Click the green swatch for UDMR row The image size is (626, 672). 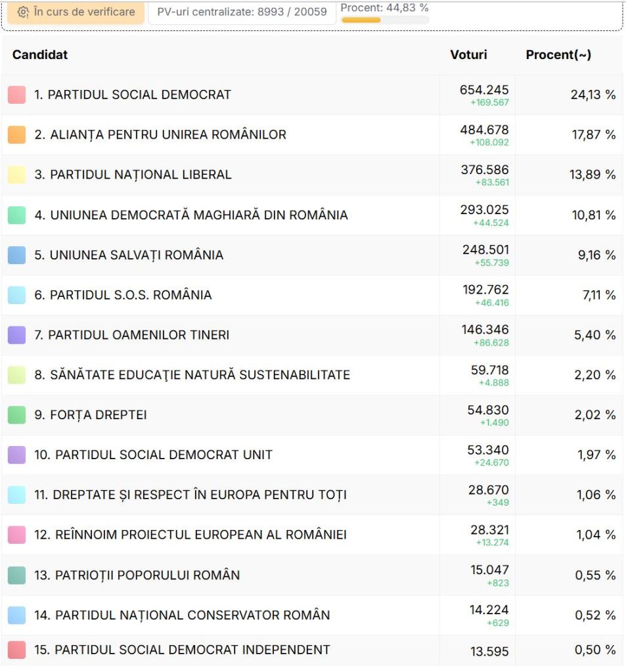[x=17, y=215]
